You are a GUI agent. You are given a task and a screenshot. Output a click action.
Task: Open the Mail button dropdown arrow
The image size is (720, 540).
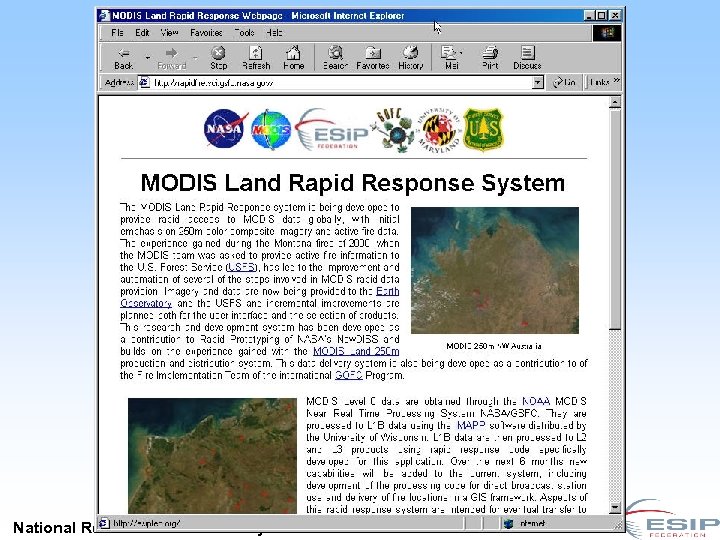[461, 53]
